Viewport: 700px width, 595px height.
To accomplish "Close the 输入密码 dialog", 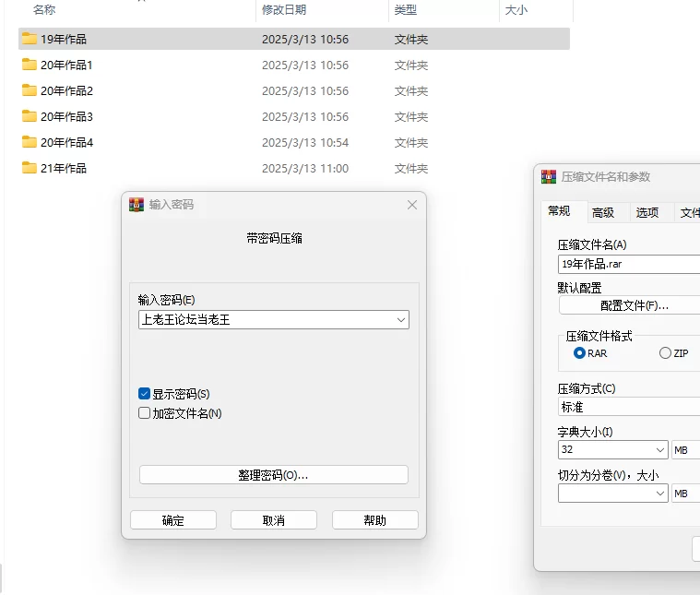I will [412, 205].
